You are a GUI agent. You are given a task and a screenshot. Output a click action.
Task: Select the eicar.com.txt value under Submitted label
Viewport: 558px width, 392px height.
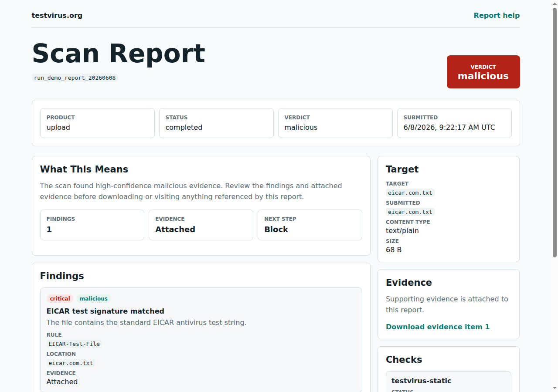[410, 212]
